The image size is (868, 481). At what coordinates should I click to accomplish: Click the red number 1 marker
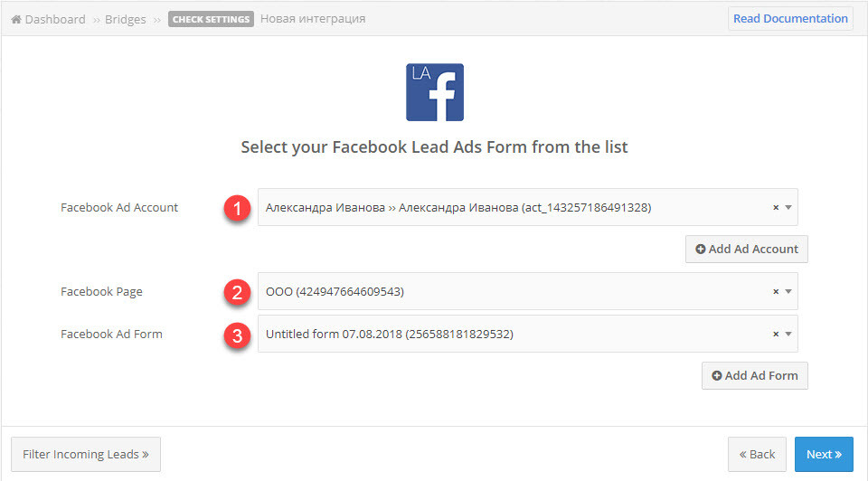pos(238,208)
